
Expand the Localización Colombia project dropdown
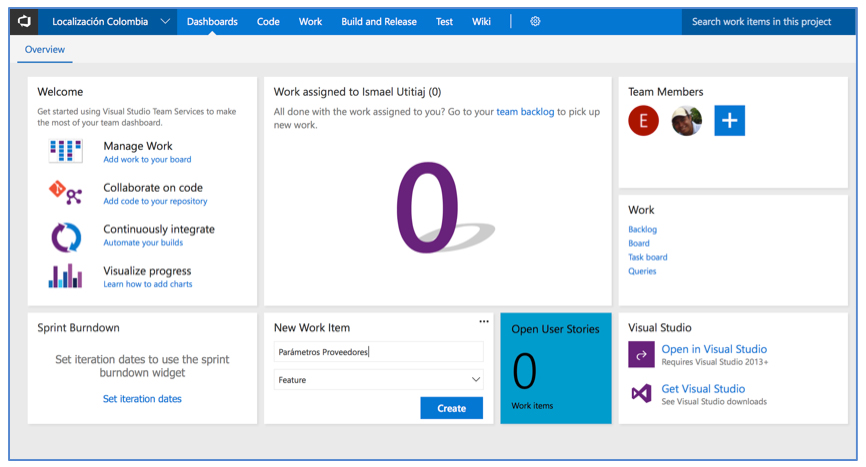click(x=165, y=22)
